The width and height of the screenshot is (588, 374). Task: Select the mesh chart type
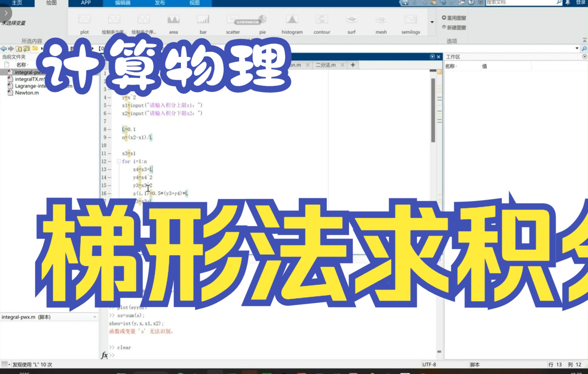coord(381,24)
